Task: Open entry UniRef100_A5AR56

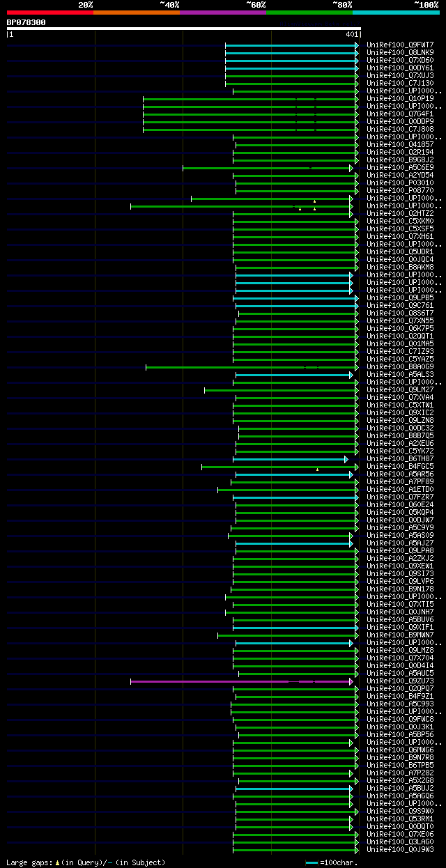Action: coord(400,474)
